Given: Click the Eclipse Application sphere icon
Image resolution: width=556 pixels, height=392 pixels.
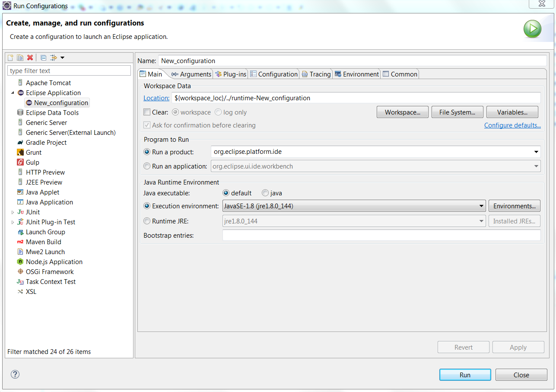Looking at the screenshot, I should (21, 92).
